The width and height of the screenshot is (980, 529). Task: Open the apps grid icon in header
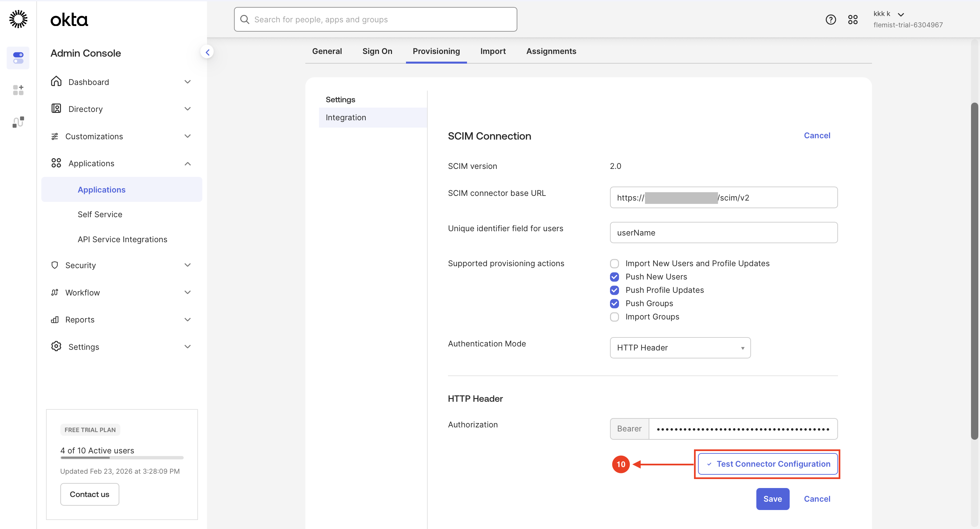pos(853,19)
